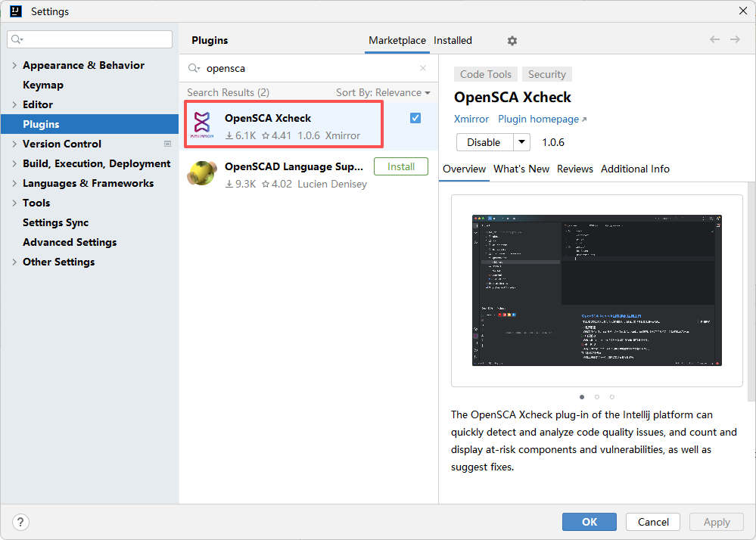Image resolution: width=756 pixels, height=540 pixels.
Task: Select the OpenSCAD Language Sup... result title
Action: [x=294, y=166]
